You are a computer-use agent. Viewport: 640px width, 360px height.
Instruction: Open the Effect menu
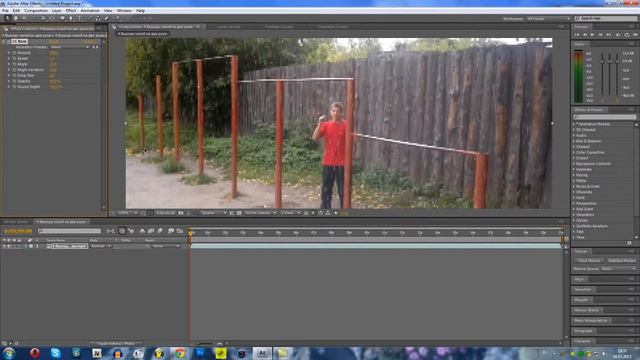pyautogui.click(x=71, y=11)
